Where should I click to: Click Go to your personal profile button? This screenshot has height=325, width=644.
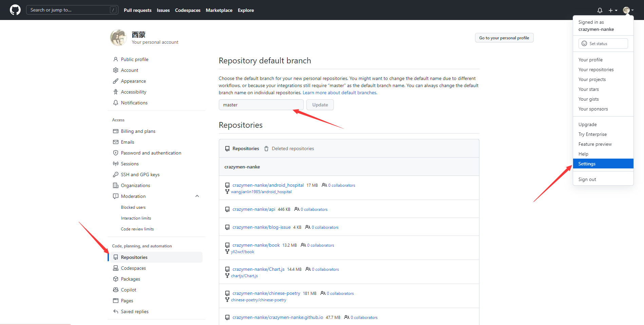click(504, 38)
